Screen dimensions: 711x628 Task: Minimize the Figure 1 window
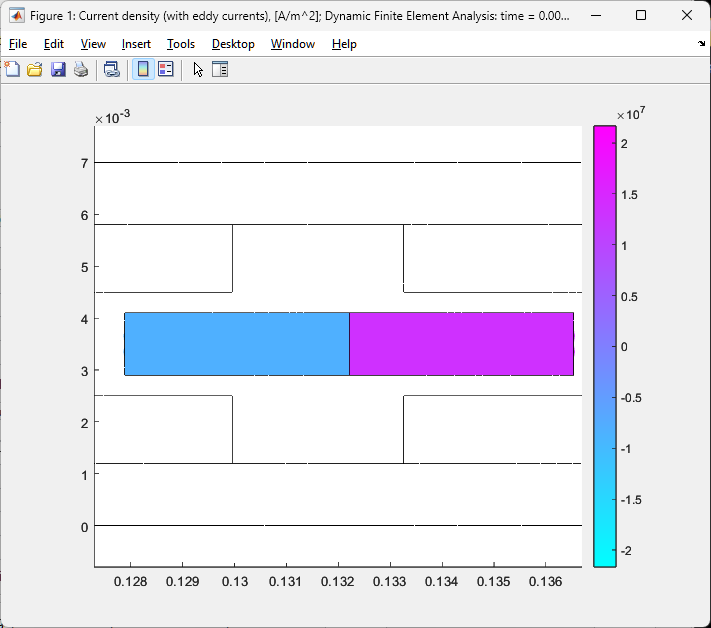(596, 15)
